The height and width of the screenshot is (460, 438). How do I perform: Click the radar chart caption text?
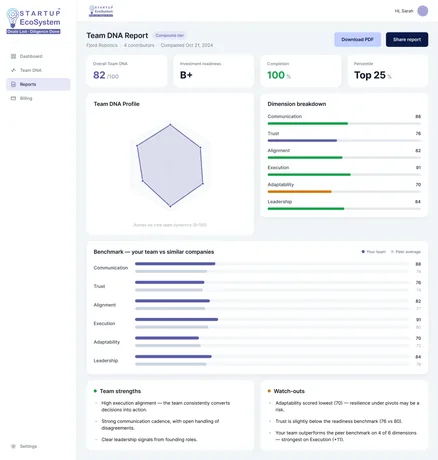[x=170, y=225]
